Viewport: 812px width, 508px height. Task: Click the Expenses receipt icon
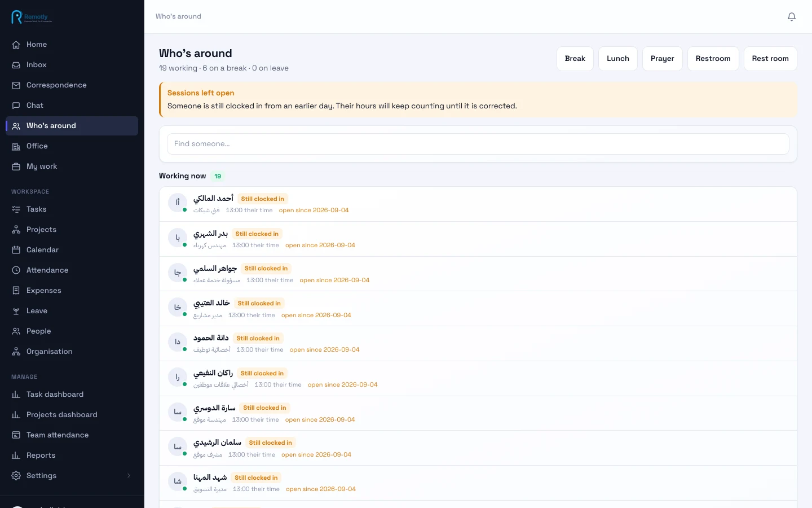(16, 291)
